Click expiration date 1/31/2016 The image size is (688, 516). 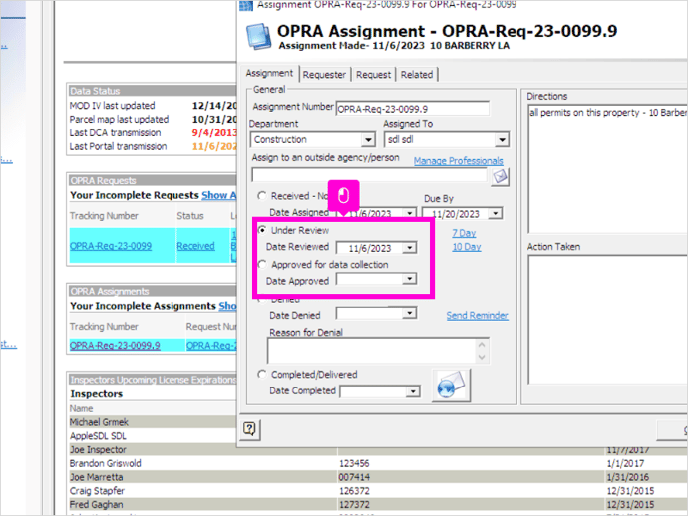pyautogui.click(x=627, y=477)
